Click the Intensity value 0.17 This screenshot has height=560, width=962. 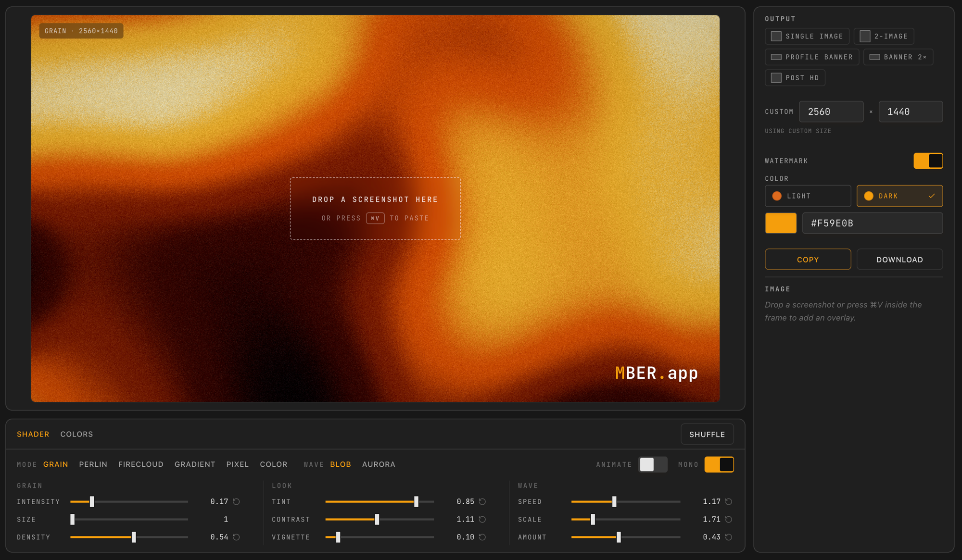(219, 501)
